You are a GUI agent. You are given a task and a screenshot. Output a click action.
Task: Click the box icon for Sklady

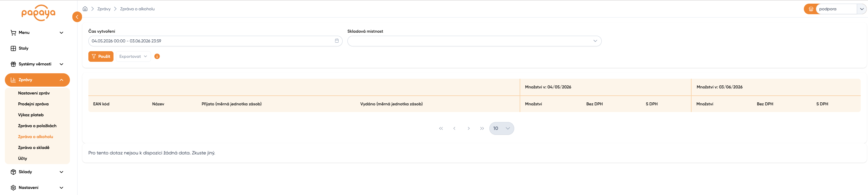coord(13,172)
